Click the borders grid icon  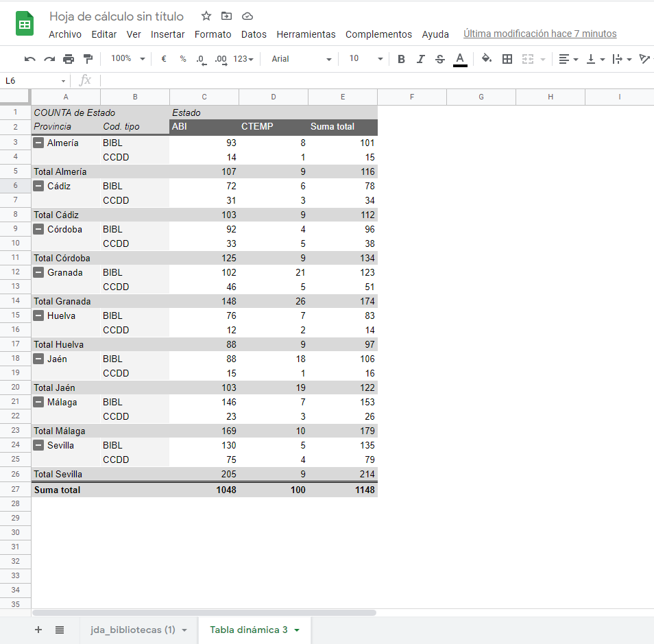(507, 59)
